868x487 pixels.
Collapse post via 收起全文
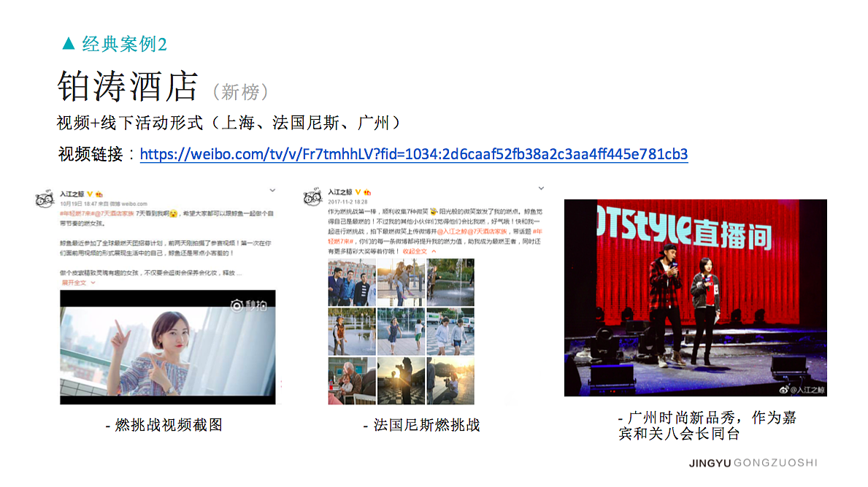tap(419, 251)
